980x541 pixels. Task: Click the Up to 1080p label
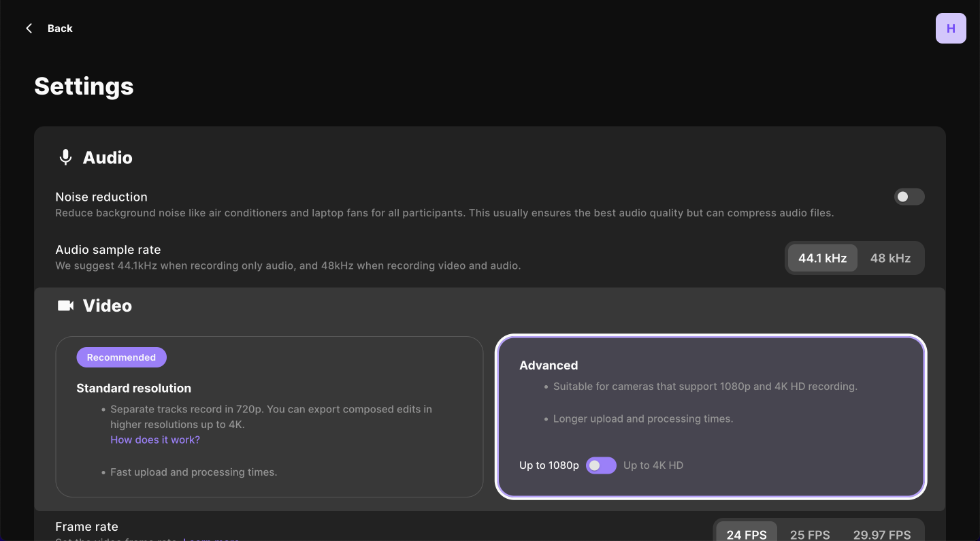[549, 465]
